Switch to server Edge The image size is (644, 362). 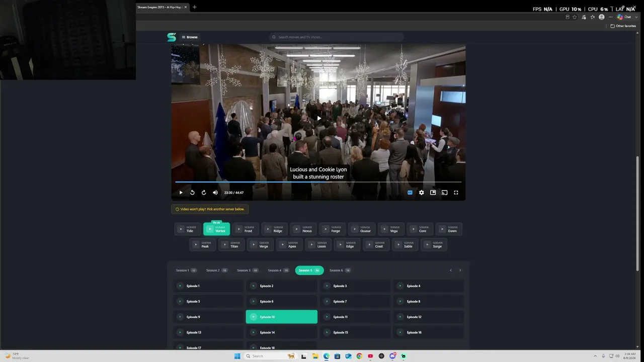pos(347,245)
